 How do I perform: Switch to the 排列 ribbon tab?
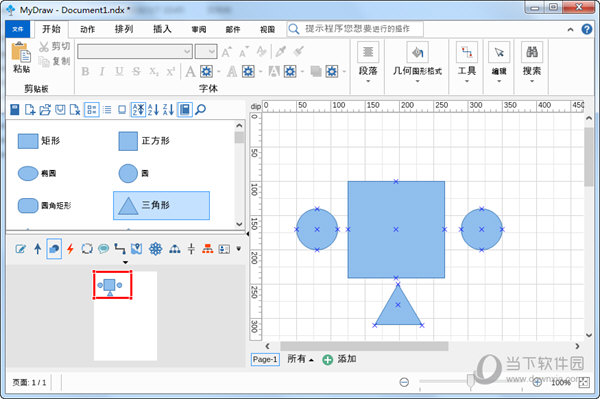point(124,29)
